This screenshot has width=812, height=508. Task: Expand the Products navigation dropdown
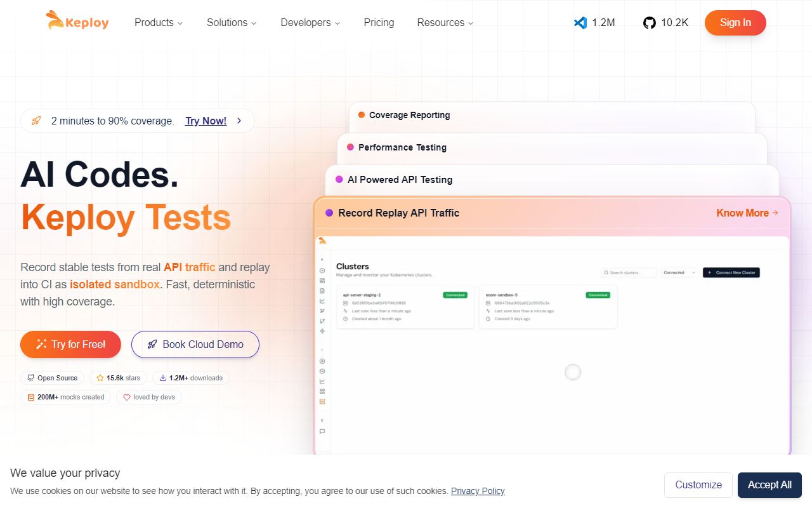(x=158, y=22)
